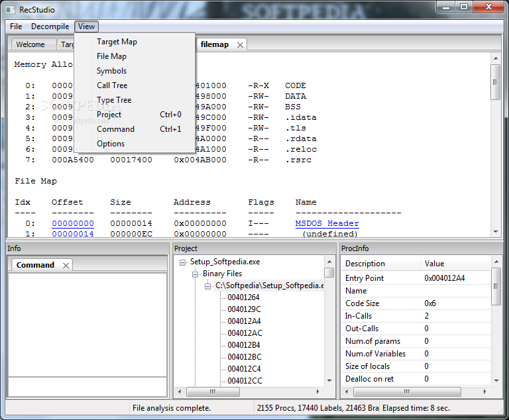Click Project panel horizontal scrollbar thumb
The width and height of the screenshot is (509, 420).
click(213, 392)
